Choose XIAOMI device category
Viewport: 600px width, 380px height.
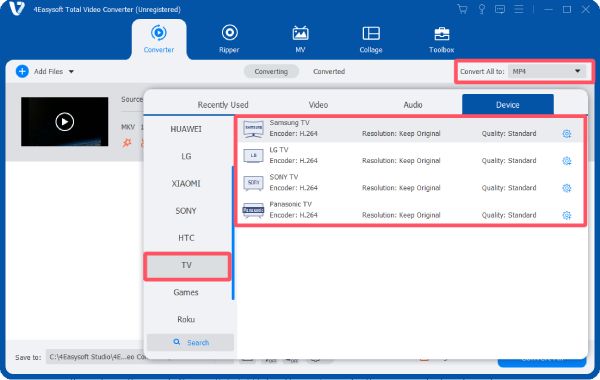[x=186, y=183]
